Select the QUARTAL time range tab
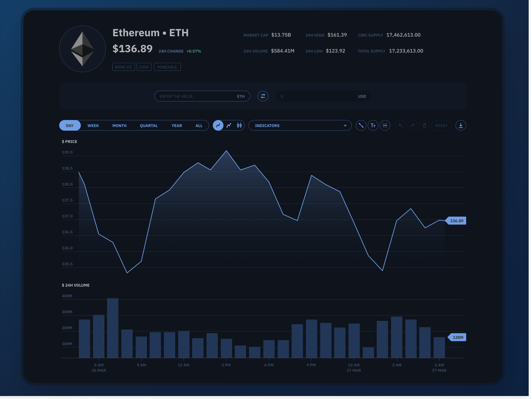The width and height of the screenshot is (532, 399). tap(149, 126)
